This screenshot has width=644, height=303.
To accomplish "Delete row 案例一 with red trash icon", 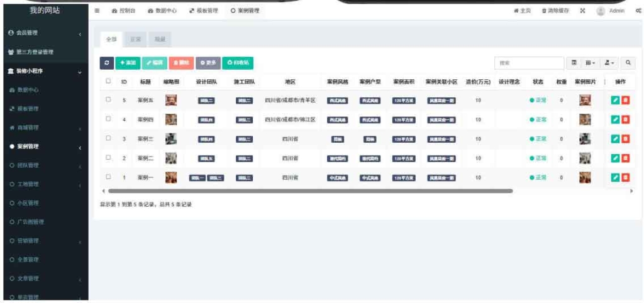I will click(x=625, y=177).
